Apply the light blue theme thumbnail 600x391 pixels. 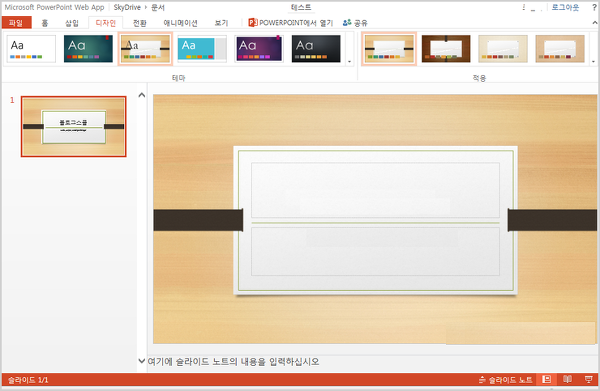coord(202,49)
